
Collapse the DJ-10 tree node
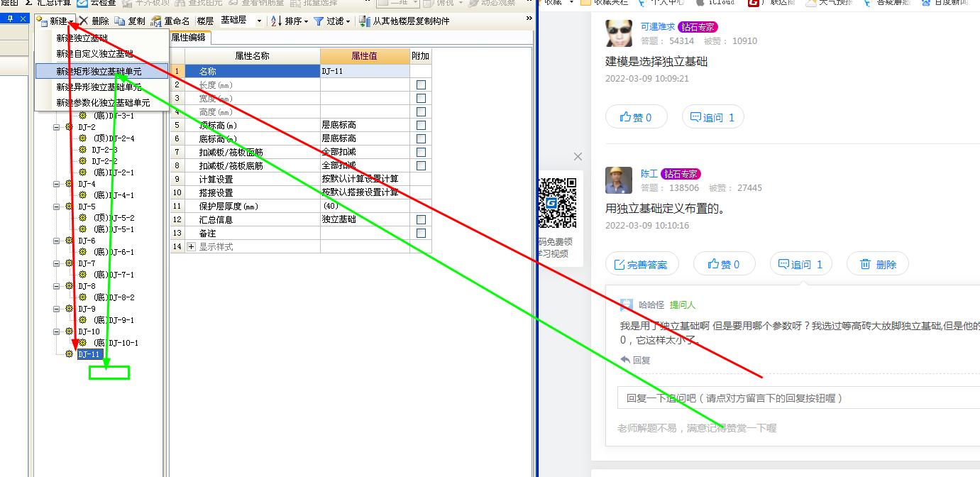tap(57, 331)
